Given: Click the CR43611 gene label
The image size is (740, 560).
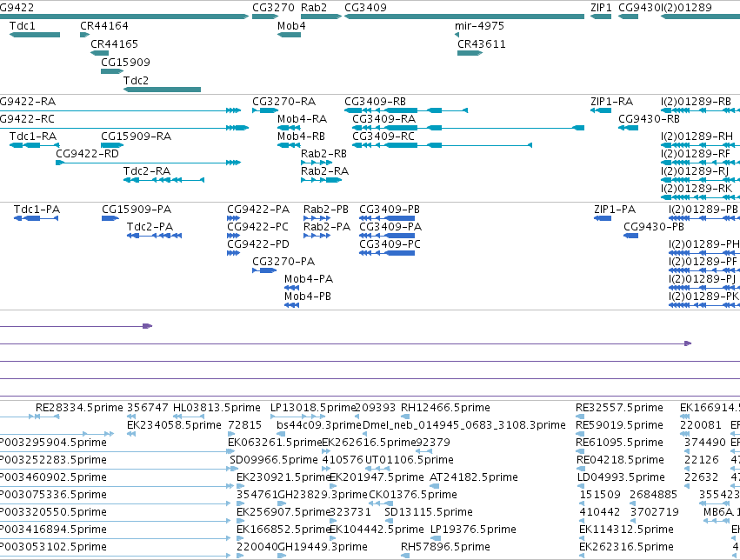Looking at the screenshot, I should pos(482,44).
